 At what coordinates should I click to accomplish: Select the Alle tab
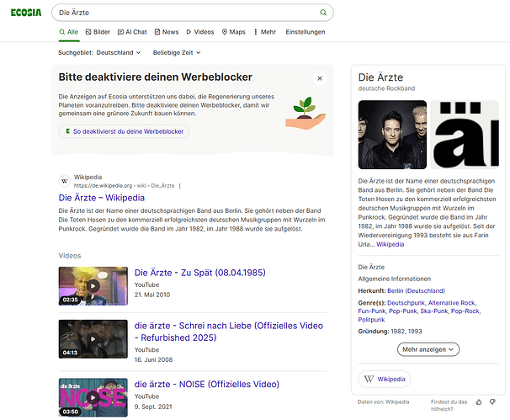[69, 32]
